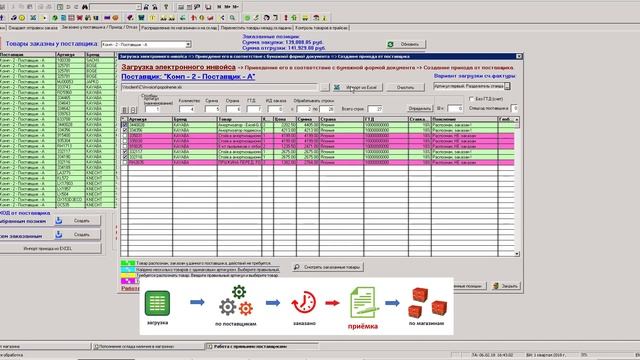The width and height of the screenshot is (640, 360).
Task: Click the Количество column number field
Action: pyautogui.click(x=187, y=109)
